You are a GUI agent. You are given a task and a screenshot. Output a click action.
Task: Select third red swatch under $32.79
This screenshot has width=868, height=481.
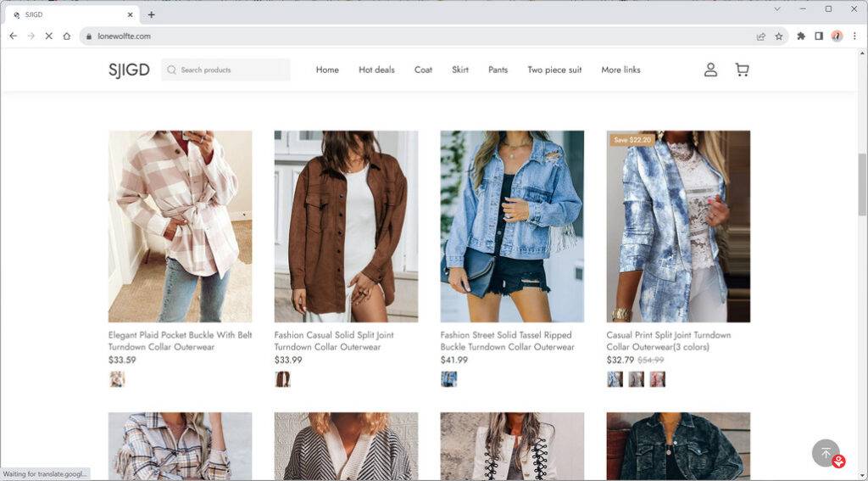coord(657,379)
